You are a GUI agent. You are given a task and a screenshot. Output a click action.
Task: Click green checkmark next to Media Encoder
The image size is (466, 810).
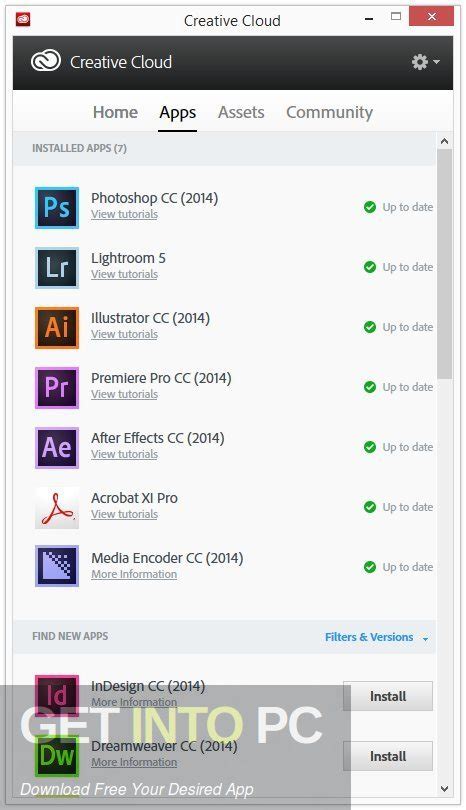coord(370,567)
